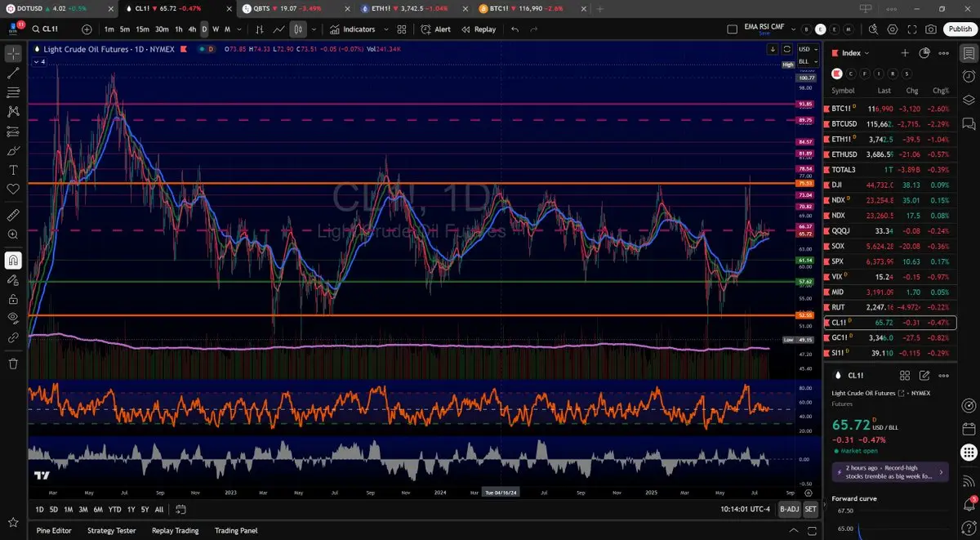Toggle magnet mode for drawings
This screenshot has width=980, height=540.
pyautogui.click(x=13, y=261)
